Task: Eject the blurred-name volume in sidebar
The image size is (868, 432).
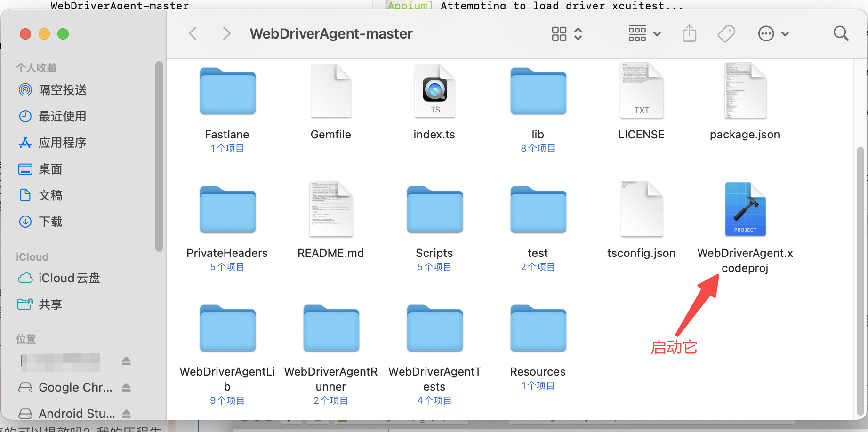Action: click(x=126, y=361)
